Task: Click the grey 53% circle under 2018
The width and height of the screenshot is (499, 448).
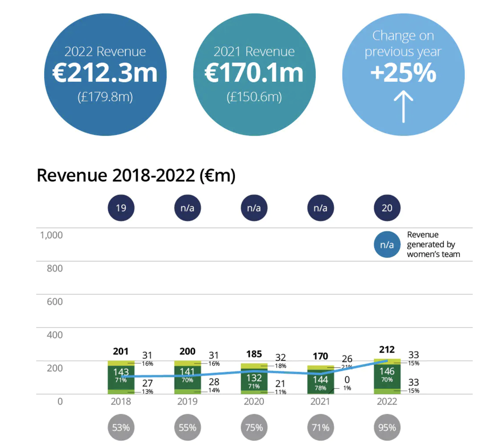Action: [x=121, y=427]
